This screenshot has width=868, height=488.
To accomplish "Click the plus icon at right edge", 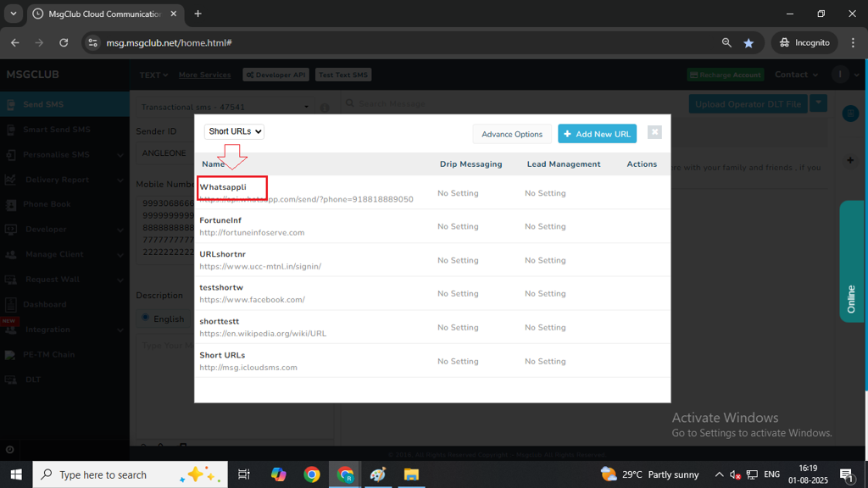I will 850,160.
